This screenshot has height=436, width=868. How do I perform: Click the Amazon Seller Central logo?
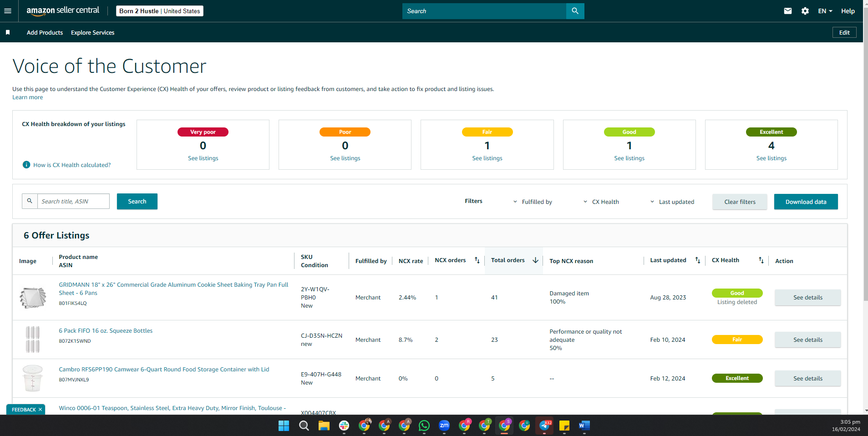(63, 10)
